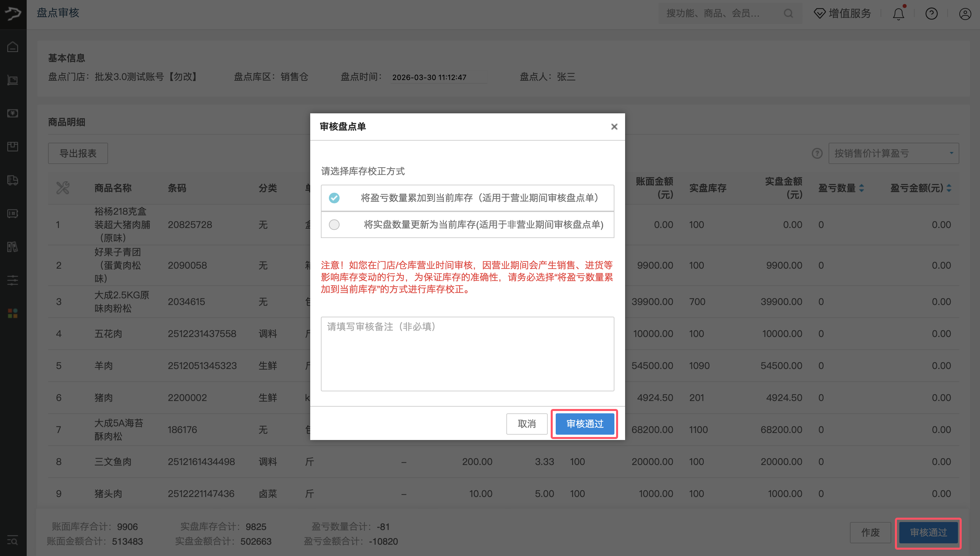Select update actual count as current stock option
The width and height of the screenshot is (980, 556).
[x=334, y=225]
